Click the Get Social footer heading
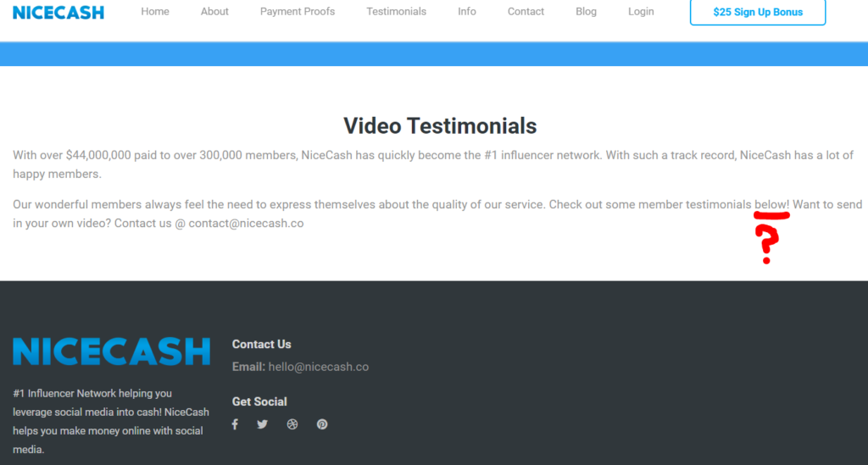Screen dimensions: 868x465 (259, 401)
